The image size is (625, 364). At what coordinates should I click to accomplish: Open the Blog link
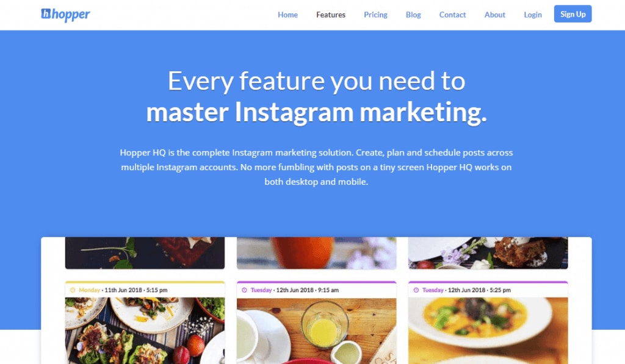pyautogui.click(x=413, y=15)
